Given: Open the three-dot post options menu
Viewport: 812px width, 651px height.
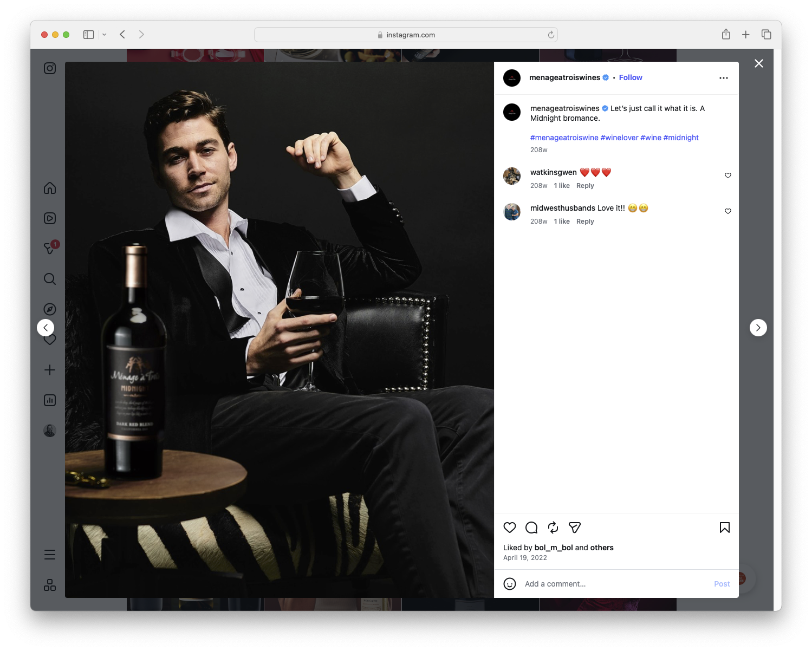Looking at the screenshot, I should 724,77.
